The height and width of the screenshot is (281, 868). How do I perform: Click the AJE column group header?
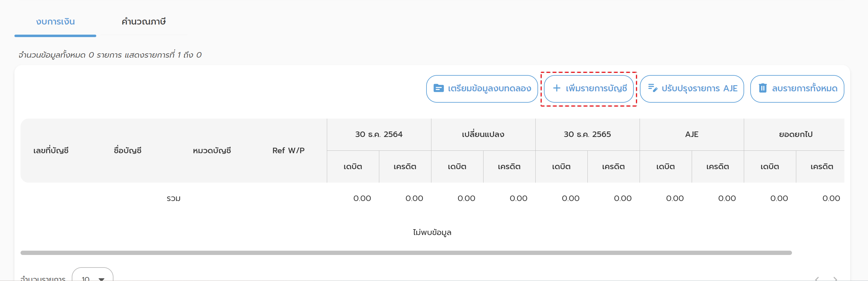(x=691, y=135)
